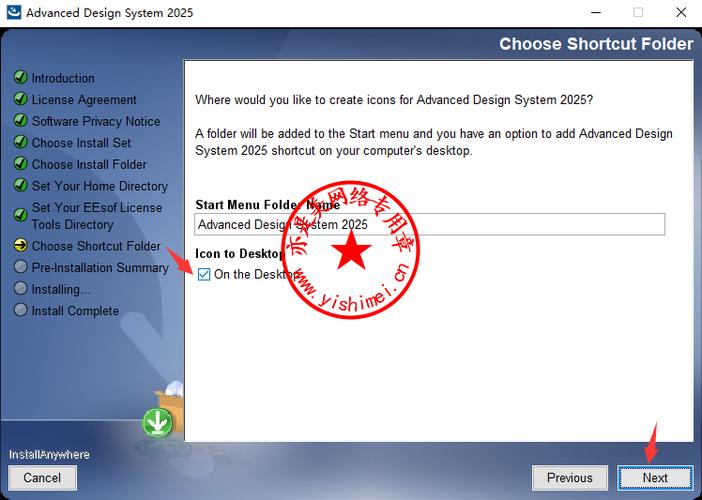The image size is (702, 500).
Task: Click the green checkmark beside Introduction
Action: tap(20, 78)
